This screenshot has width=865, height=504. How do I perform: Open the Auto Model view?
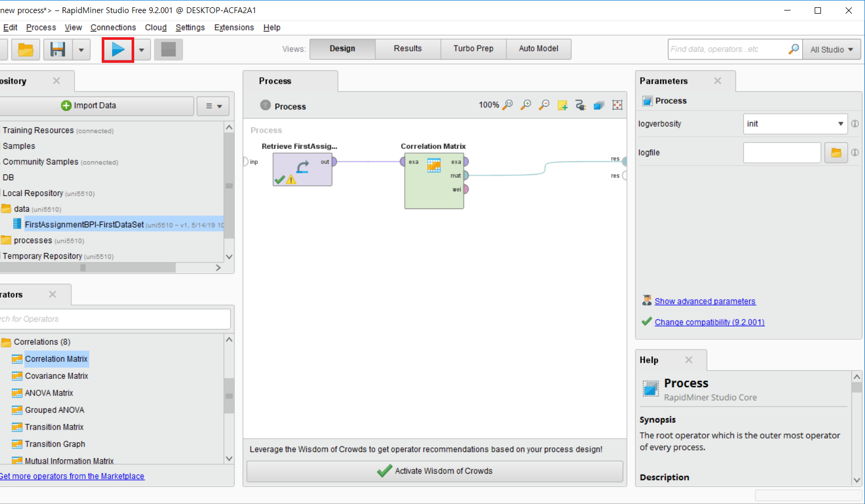coord(538,49)
